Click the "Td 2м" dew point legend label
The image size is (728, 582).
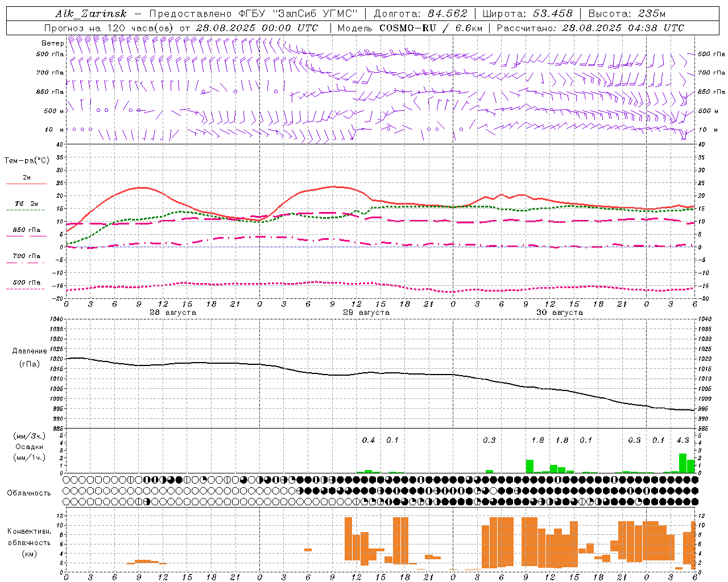point(27,203)
